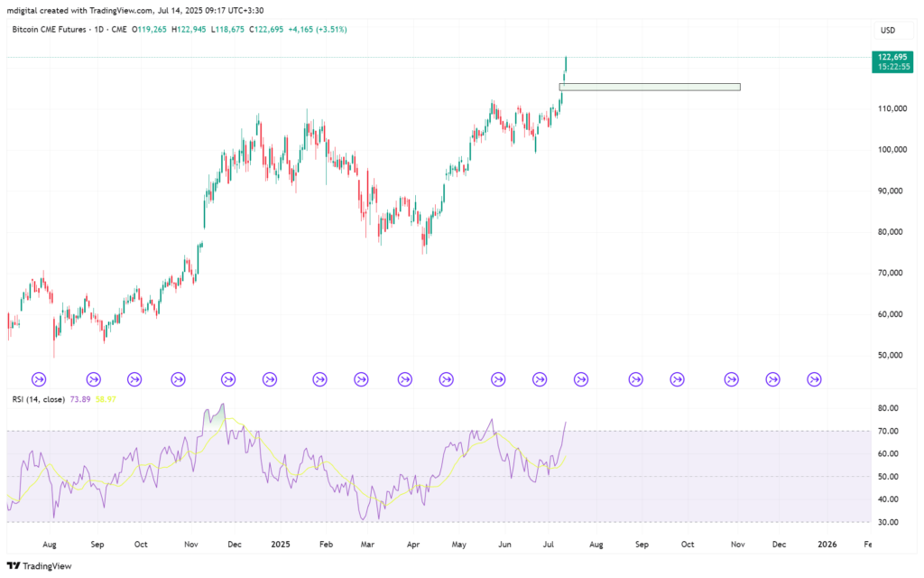The width and height of the screenshot is (924, 578).
Task: Select the first rollover marker at far left
Action: (x=39, y=379)
